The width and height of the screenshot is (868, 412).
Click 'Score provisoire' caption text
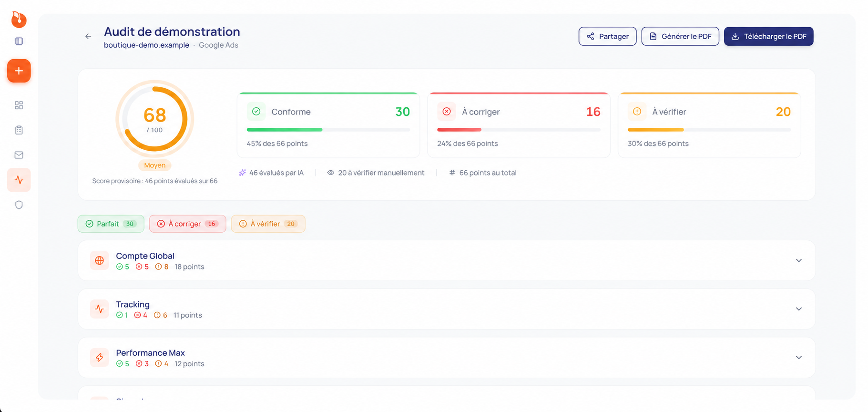pos(155,181)
